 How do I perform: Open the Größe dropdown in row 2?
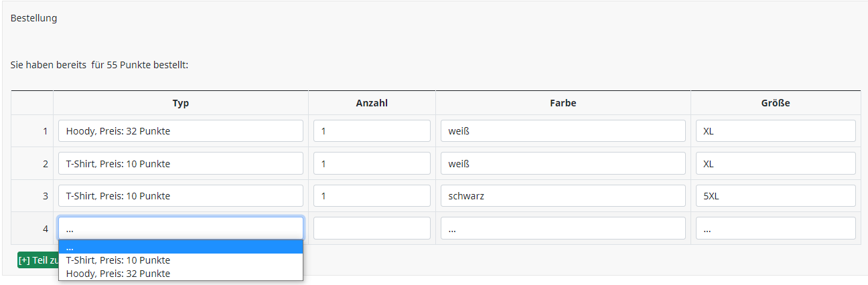(x=776, y=163)
